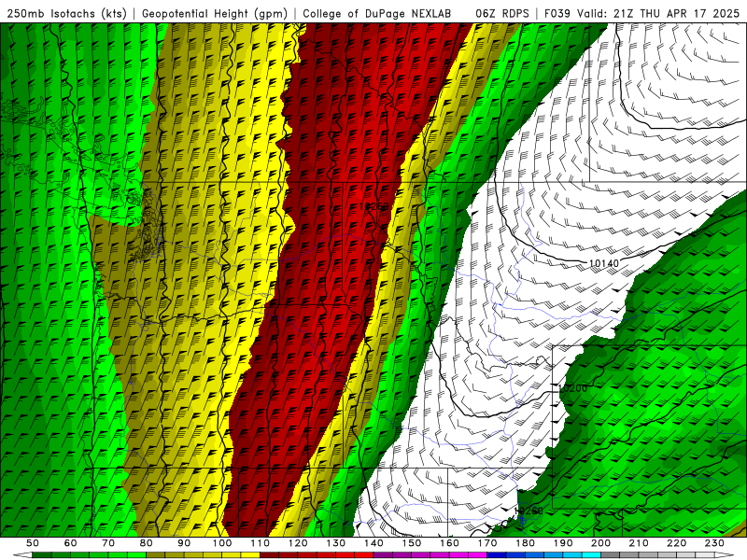
Task: Click the 200 value on the color scale
Action: point(601,543)
